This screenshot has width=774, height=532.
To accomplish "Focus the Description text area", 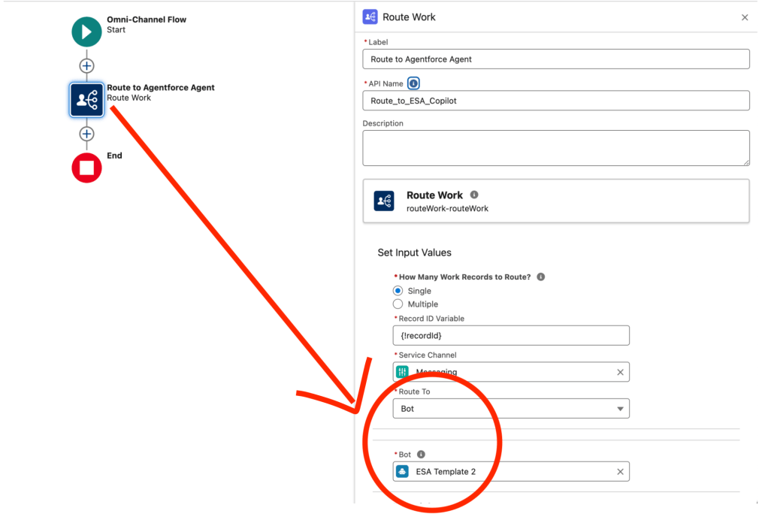I will [555, 148].
